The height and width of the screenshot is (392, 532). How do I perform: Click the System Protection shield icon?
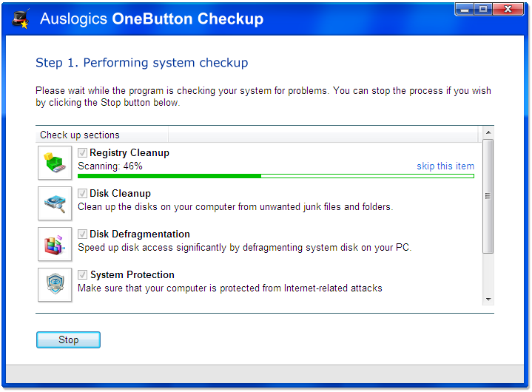(55, 285)
